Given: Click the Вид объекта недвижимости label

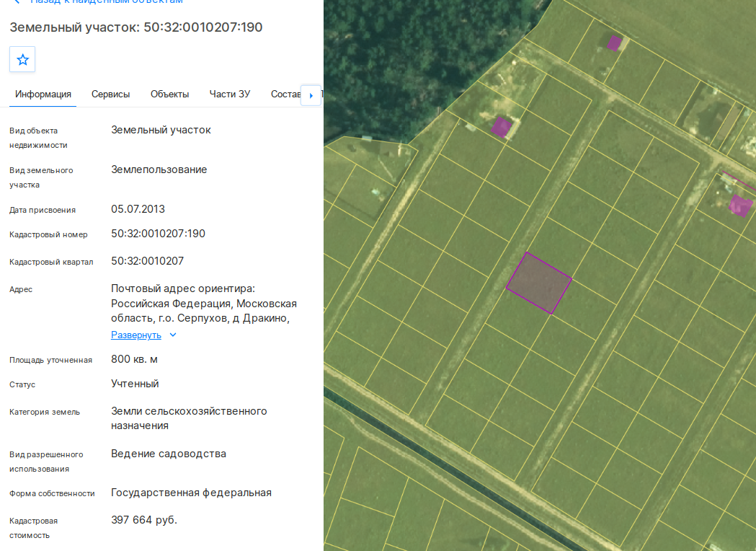Looking at the screenshot, I should (38, 138).
